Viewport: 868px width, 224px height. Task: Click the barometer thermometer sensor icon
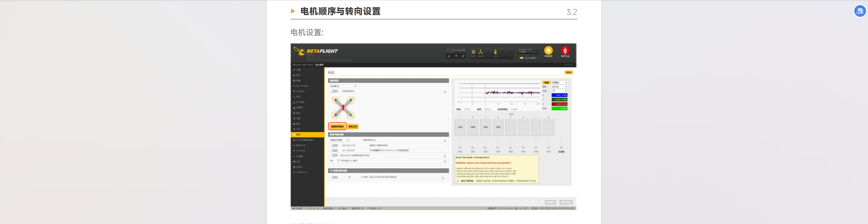495,52
